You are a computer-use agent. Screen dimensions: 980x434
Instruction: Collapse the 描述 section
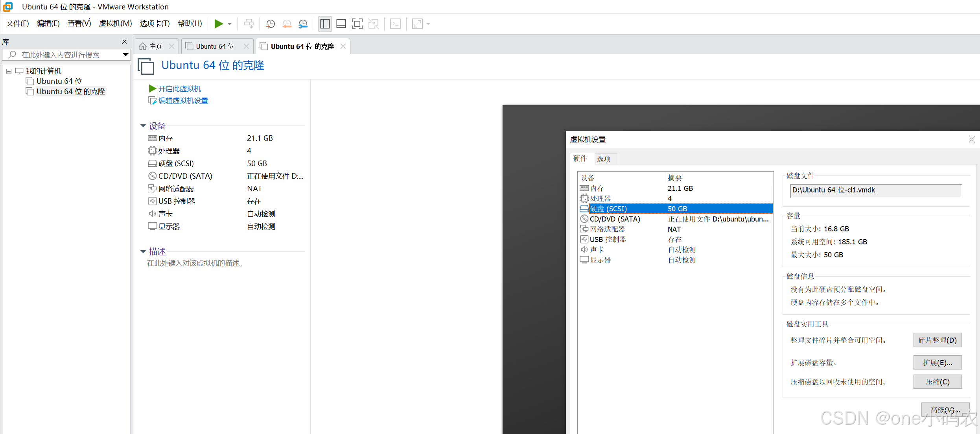pos(143,251)
